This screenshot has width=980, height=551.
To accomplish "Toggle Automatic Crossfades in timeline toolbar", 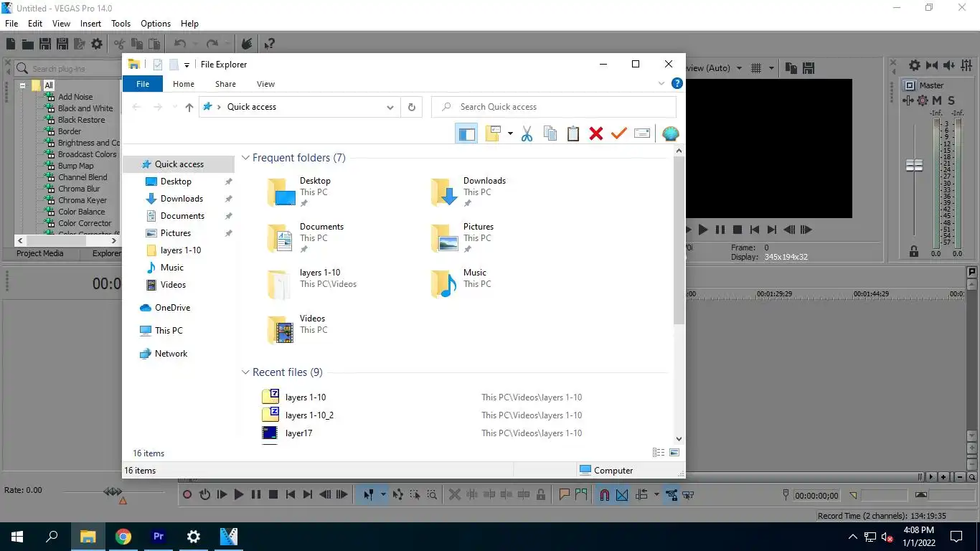I will tap(621, 494).
